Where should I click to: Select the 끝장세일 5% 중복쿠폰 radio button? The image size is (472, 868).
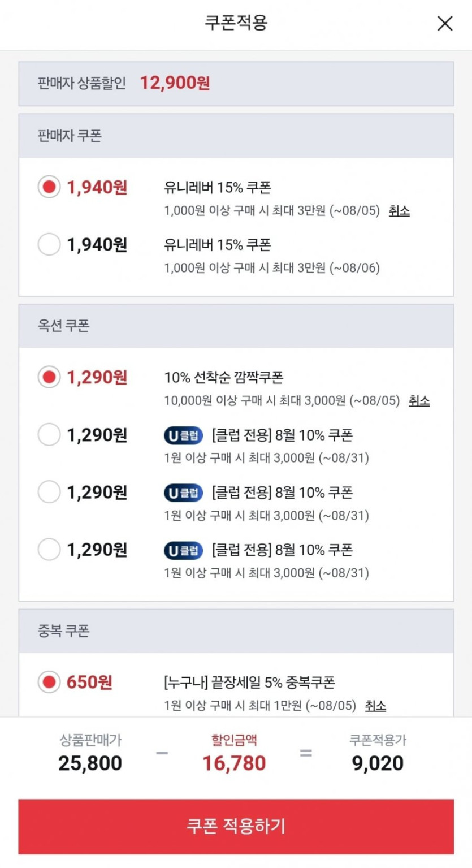(49, 682)
